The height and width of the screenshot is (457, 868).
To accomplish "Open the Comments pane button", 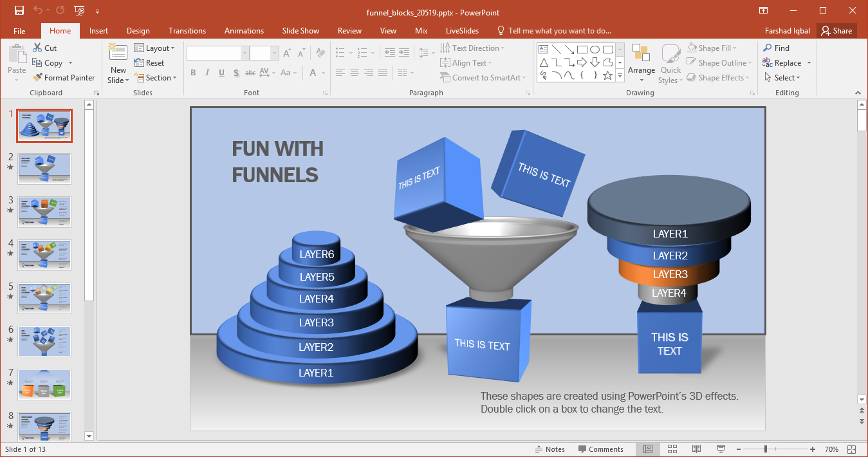I will 600,449.
